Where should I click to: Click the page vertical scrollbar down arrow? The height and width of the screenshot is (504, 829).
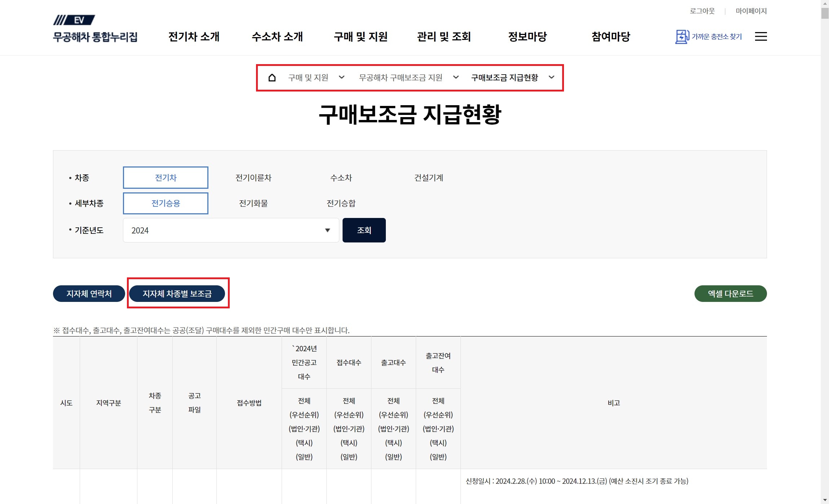(x=825, y=500)
